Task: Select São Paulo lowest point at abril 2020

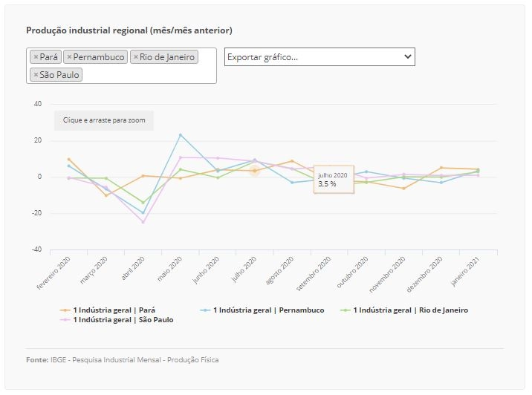Action: pyautogui.click(x=143, y=223)
